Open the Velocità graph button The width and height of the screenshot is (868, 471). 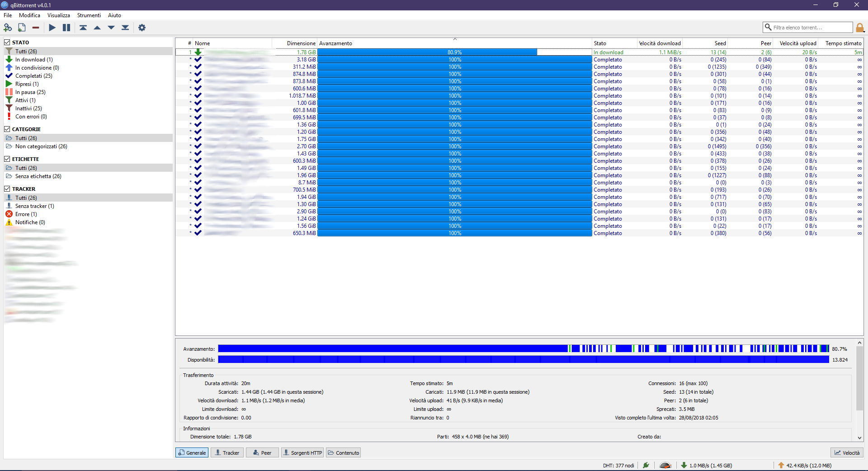pyautogui.click(x=847, y=452)
